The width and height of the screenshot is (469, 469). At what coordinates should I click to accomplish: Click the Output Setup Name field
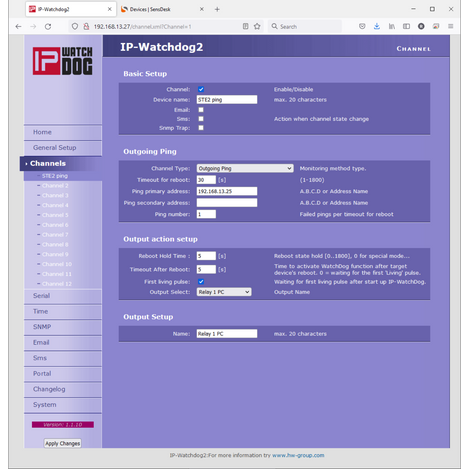[227, 334]
